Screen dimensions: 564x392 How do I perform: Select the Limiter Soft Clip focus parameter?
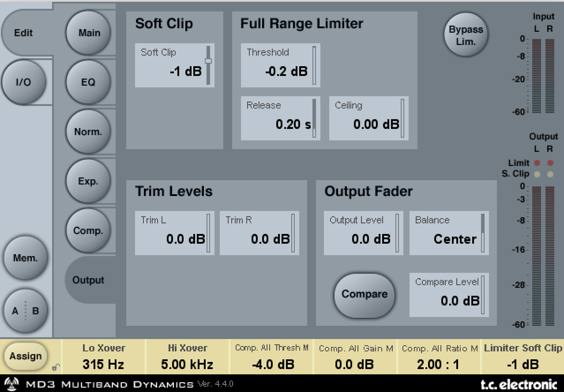coord(523,356)
